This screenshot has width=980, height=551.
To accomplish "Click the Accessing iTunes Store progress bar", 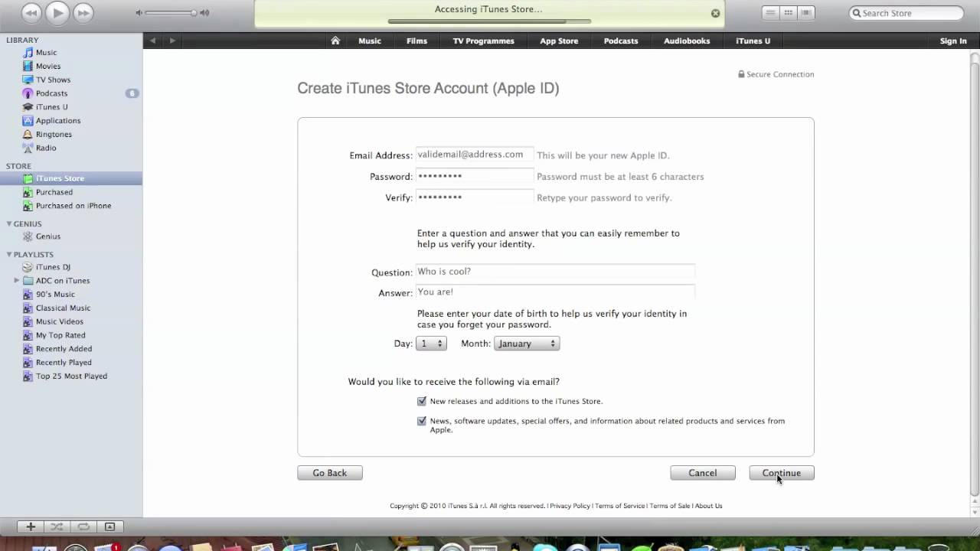I will pyautogui.click(x=489, y=21).
